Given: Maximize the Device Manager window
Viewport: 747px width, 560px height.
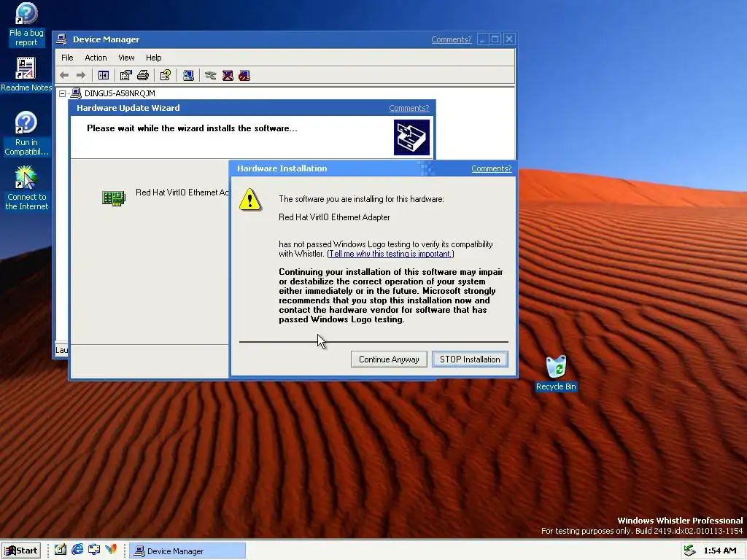Looking at the screenshot, I should [x=495, y=39].
